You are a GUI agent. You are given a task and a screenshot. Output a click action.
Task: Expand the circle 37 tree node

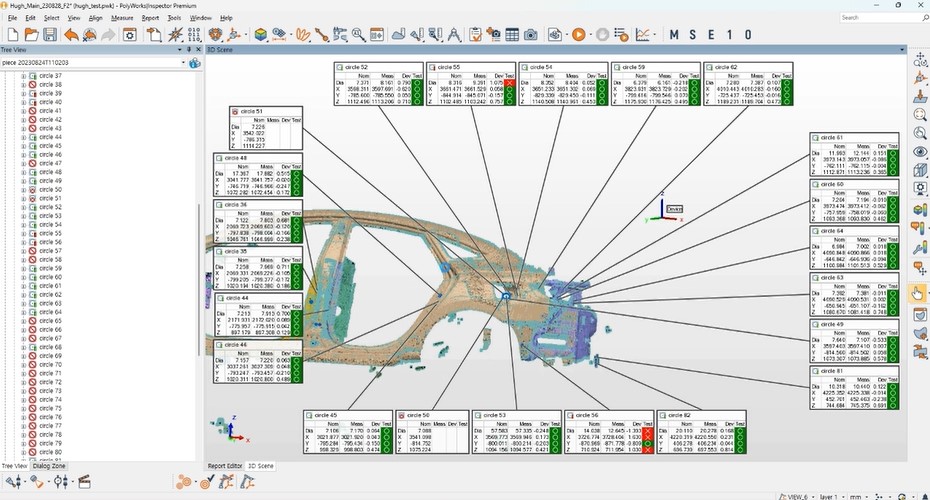24,76
